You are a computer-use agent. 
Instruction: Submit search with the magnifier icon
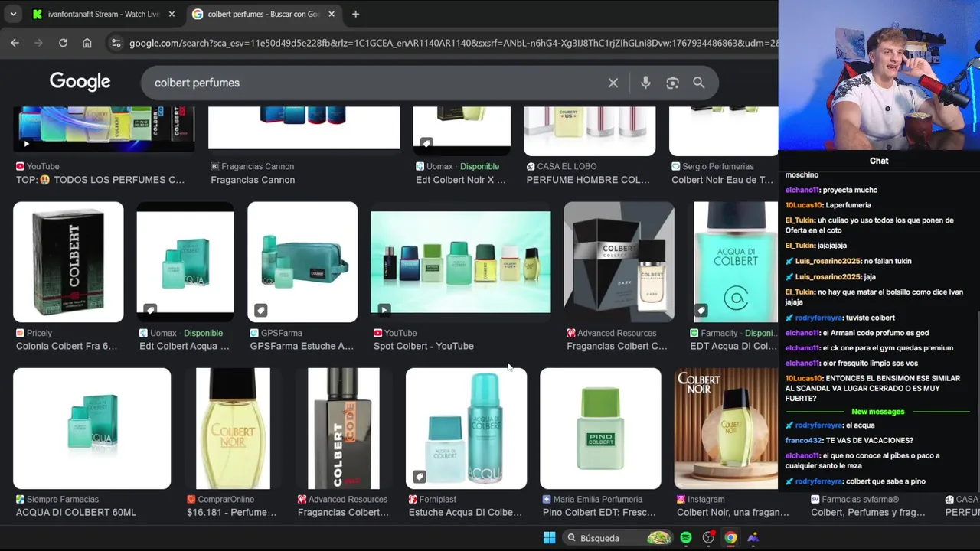click(698, 83)
